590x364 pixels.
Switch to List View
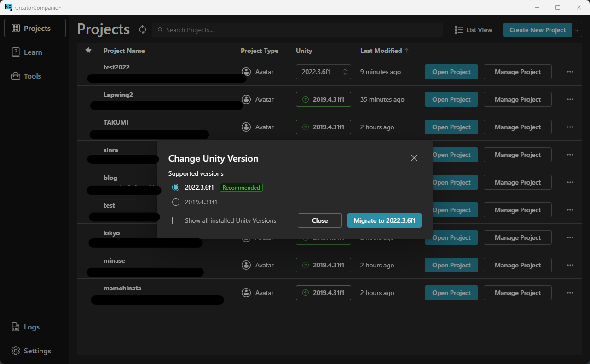pyautogui.click(x=474, y=30)
